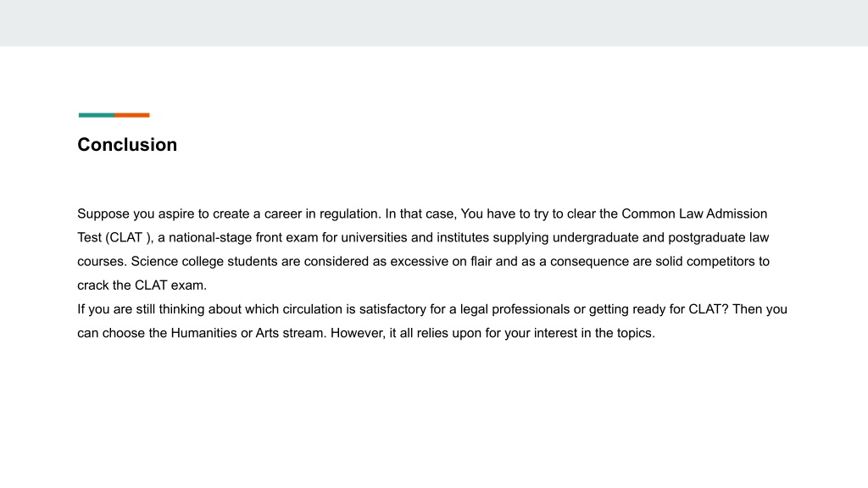This screenshot has width=868, height=488.
Task: Click the word "circulation" in the paragraph
Action: pos(312,309)
